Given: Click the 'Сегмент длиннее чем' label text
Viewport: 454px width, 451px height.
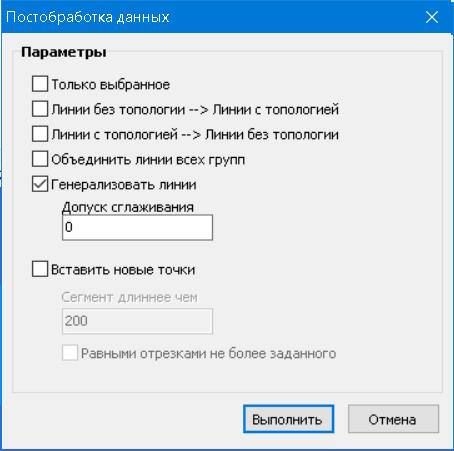Looking at the screenshot, I should 129,297.
